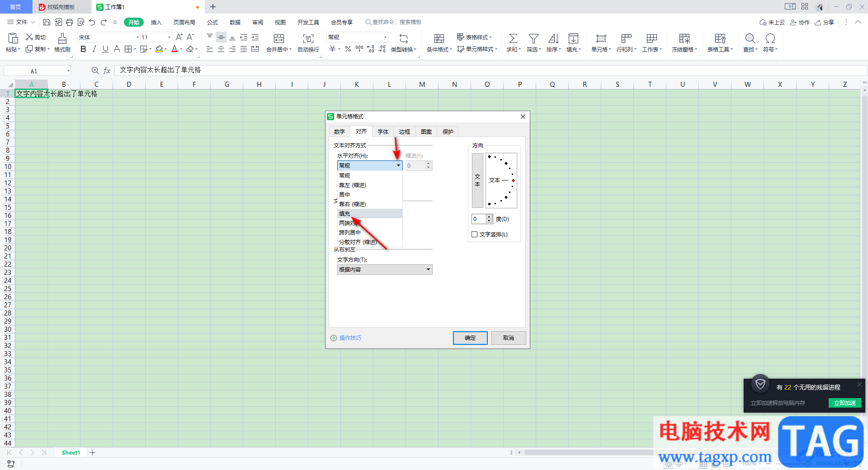This screenshot has width=868, height=470.
Task: Click the Cut (剪切) scissors icon
Action: point(29,37)
